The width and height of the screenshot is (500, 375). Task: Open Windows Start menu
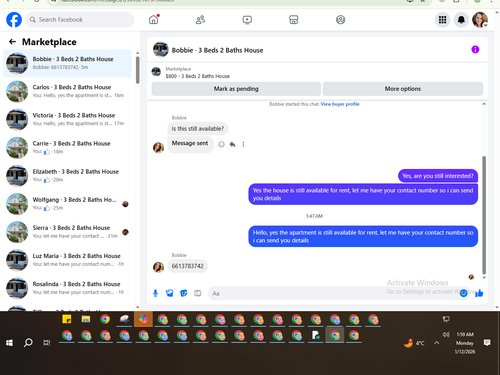[x=9, y=342]
